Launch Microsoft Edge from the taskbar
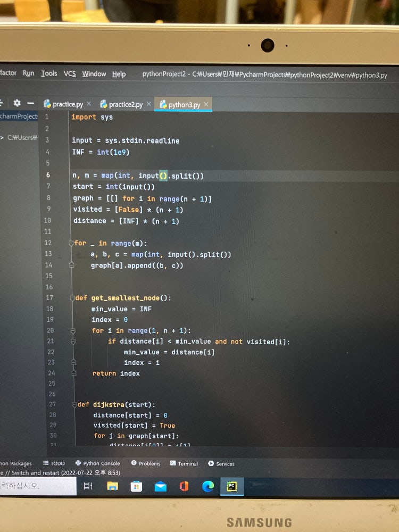The image size is (399, 532). tap(208, 486)
